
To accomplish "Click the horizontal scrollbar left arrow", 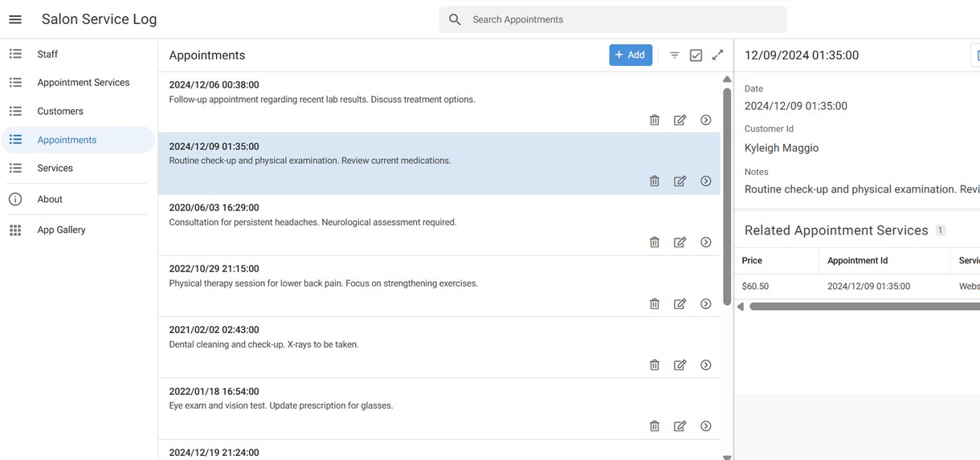I will (x=741, y=307).
